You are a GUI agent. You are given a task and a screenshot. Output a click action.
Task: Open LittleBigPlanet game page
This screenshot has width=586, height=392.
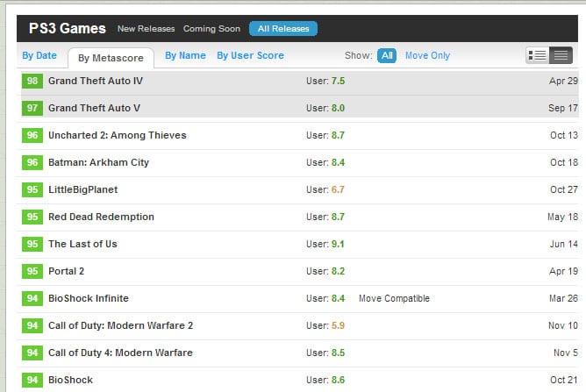click(x=83, y=189)
